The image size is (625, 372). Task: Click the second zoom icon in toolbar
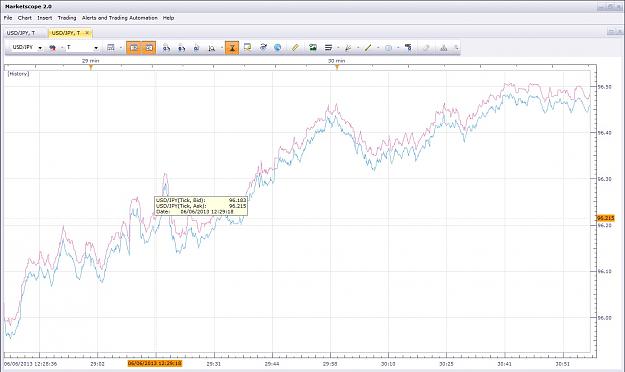pos(181,48)
